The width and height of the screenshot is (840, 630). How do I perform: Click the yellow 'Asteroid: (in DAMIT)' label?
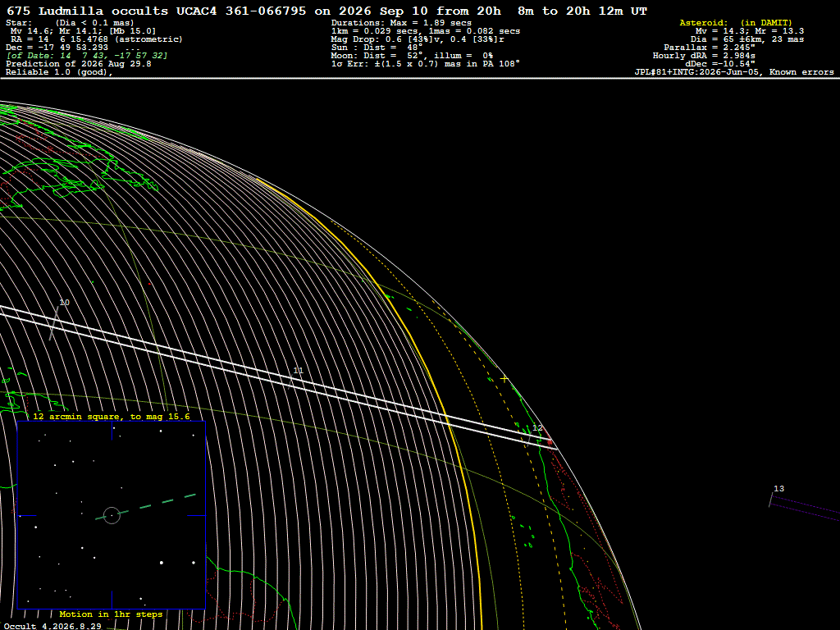click(x=736, y=22)
